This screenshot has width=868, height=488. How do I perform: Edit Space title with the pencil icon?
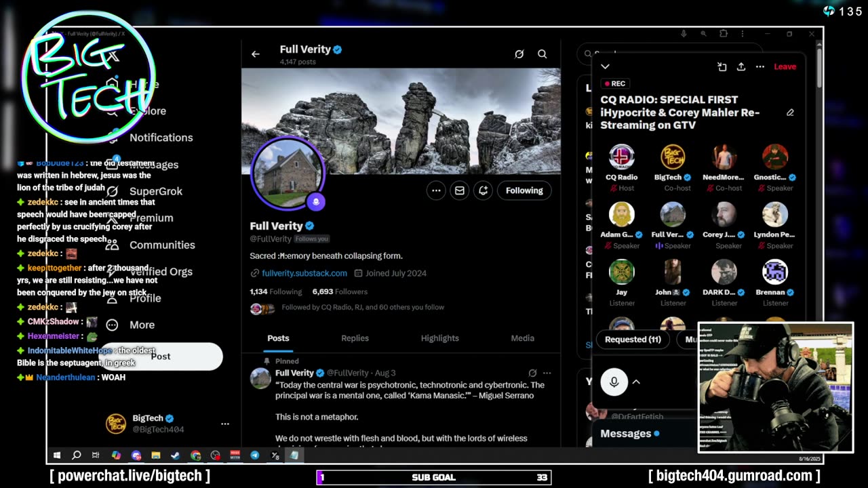tap(790, 113)
